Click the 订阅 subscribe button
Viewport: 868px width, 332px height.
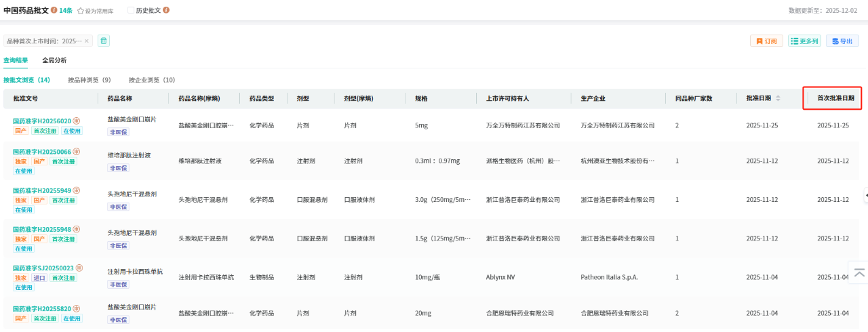point(766,41)
